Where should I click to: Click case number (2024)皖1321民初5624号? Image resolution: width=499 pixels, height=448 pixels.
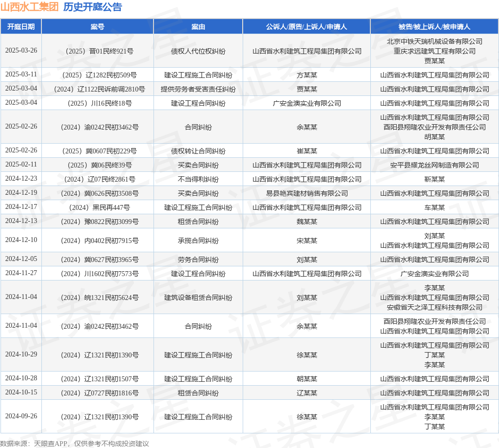pos(97,298)
